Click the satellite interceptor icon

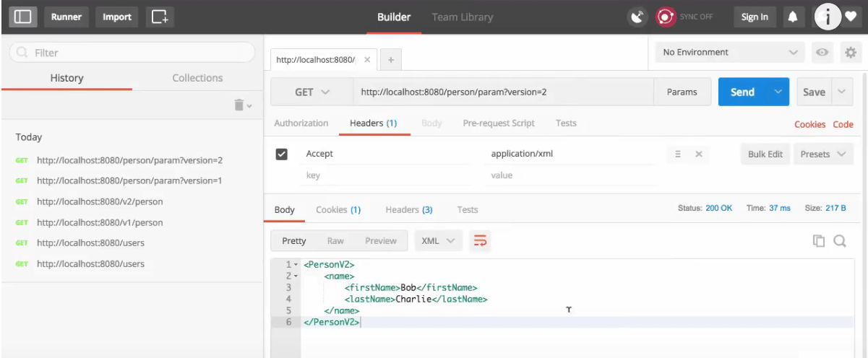point(637,17)
